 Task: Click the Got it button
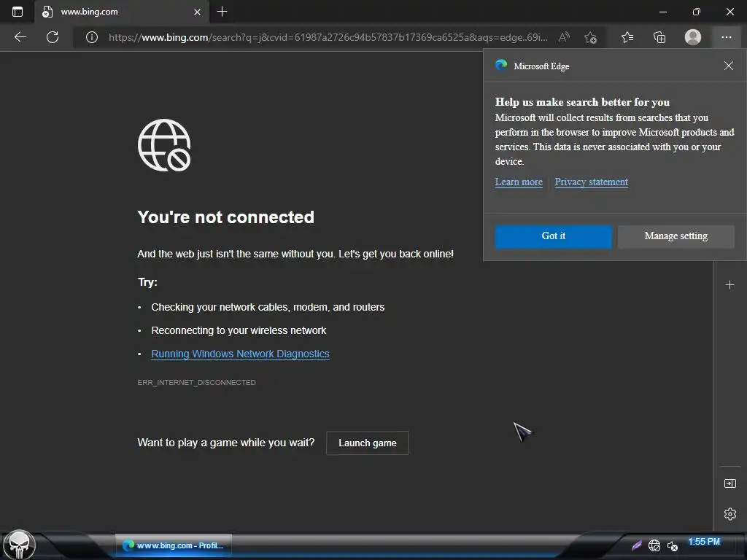click(x=553, y=236)
